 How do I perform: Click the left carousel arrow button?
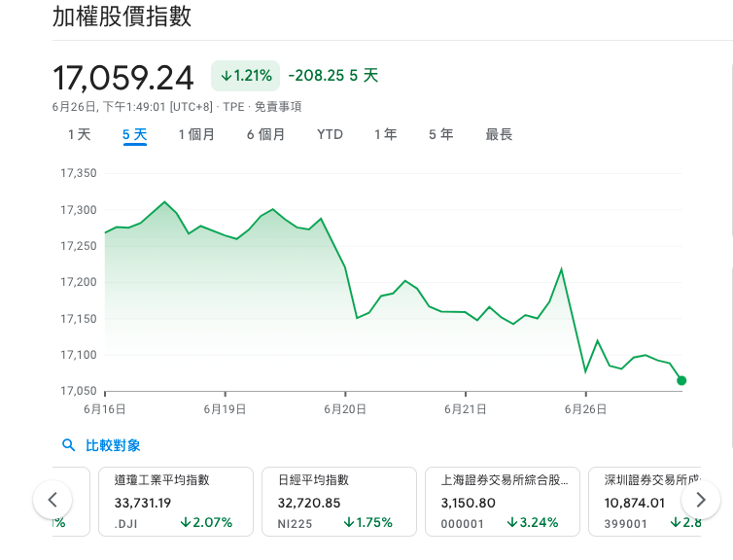pyautogui.click(x=52, y=500)
